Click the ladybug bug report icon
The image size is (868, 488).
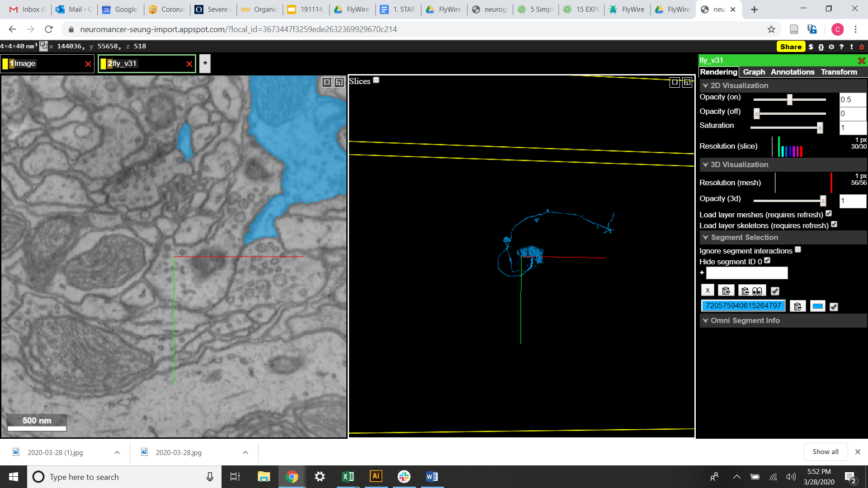point(862,47)
